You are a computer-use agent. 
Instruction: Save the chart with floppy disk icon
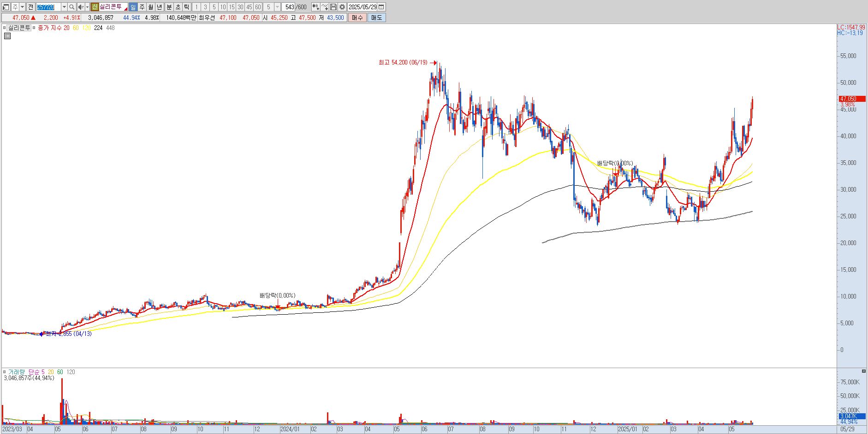point(333,7)
